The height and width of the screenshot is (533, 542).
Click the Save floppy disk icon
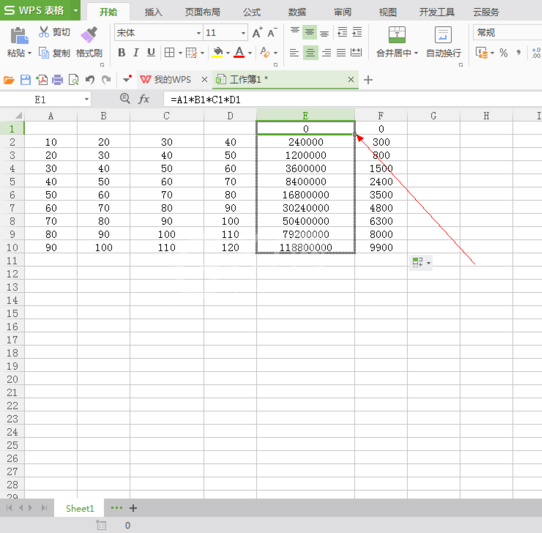[x=26, y=80]
